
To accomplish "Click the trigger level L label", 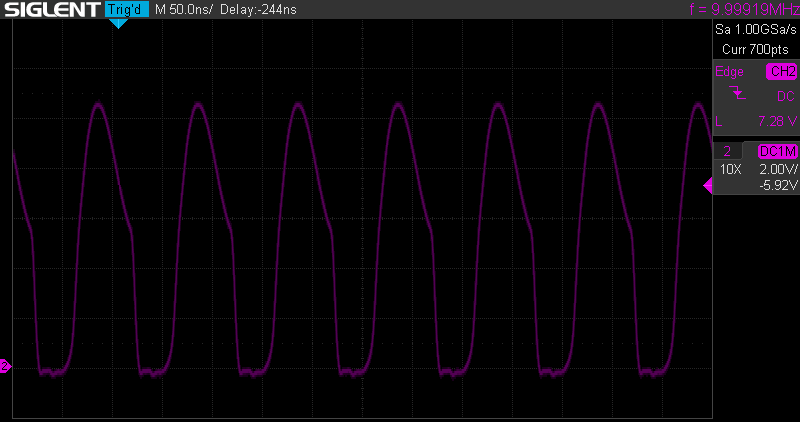I will (719, 121).
